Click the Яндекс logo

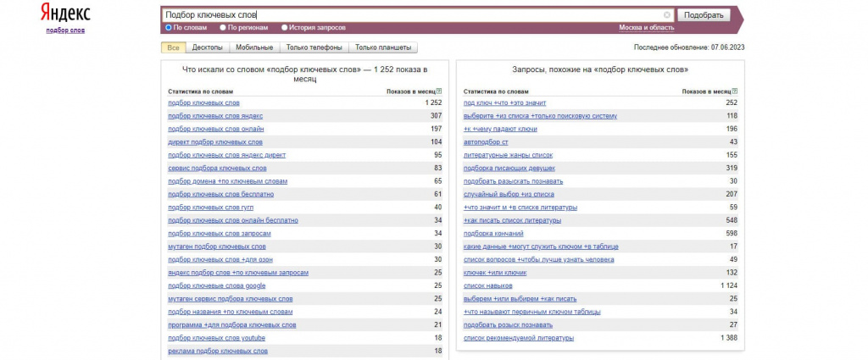[x=64, y=14]
